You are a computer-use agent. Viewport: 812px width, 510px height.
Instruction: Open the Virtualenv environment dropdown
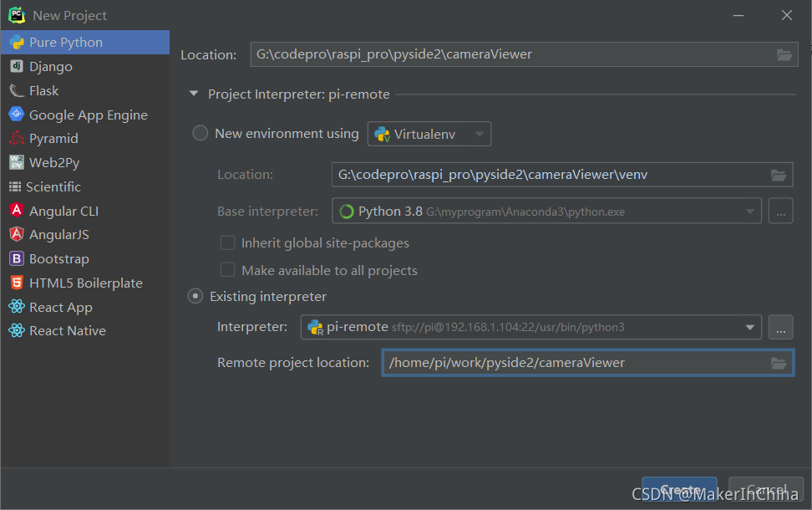(x=429, y=134)
